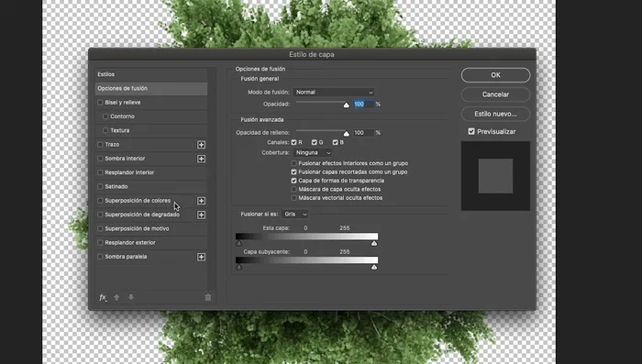Screen dimensions: 642x364
Task: Toggle the B channel checkbox
Action: click(x=335, y=142)
